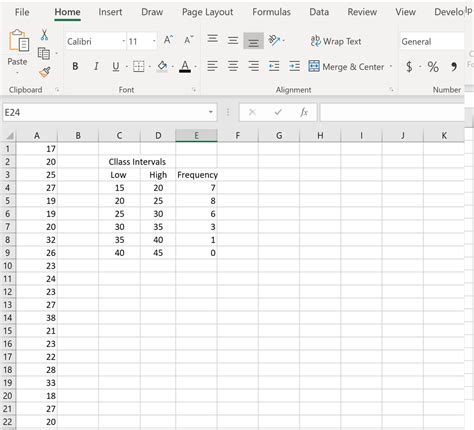Select column E header
474x430 pixels.
point(196,136)
